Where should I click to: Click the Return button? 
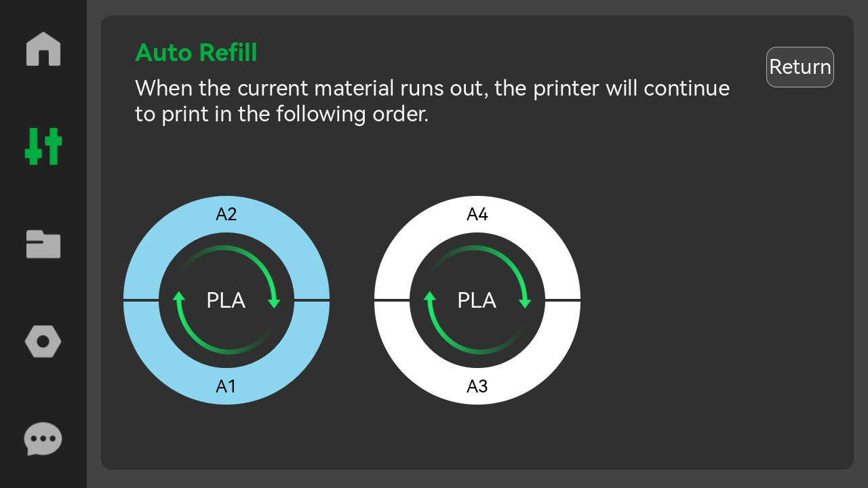pos(800,67)
